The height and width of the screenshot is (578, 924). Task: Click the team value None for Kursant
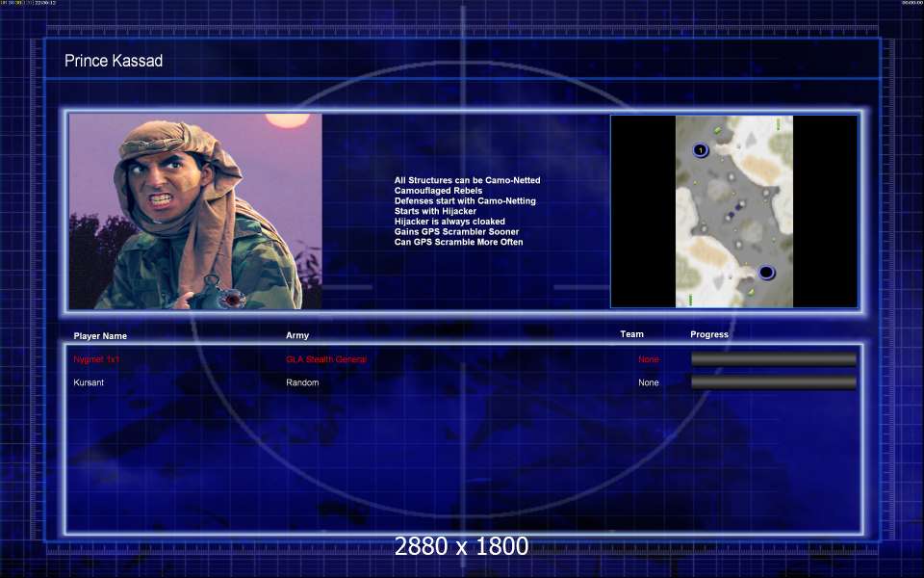[x=648, y=382]
